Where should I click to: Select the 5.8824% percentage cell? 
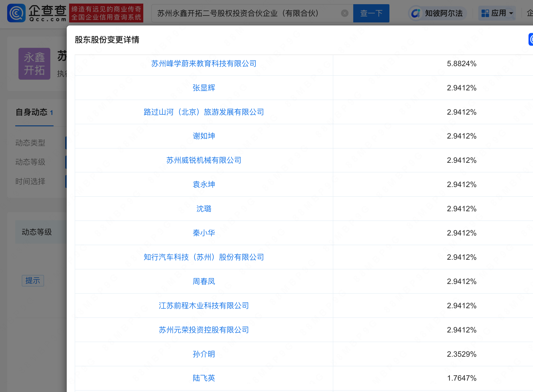coord(462,64)
